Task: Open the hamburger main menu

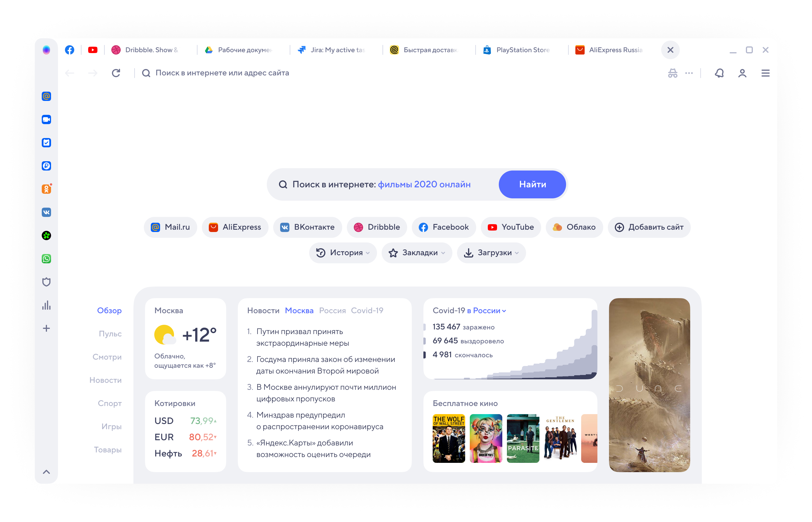Action: 766,73
